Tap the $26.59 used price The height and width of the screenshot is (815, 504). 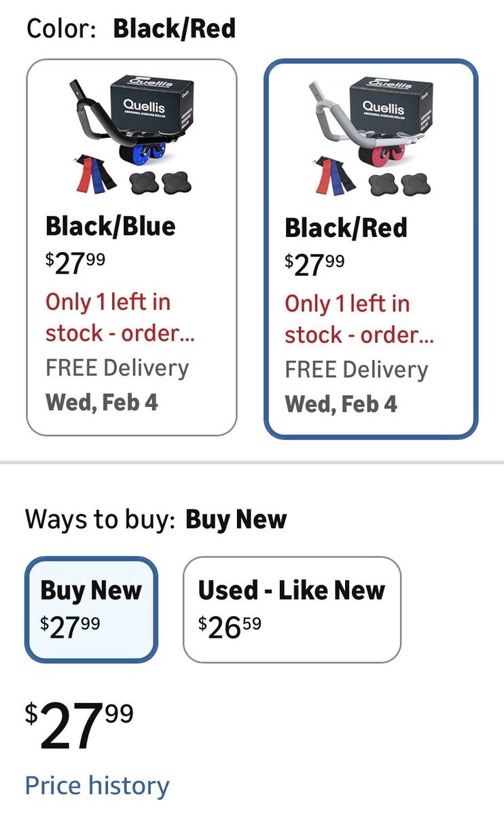(x=230, y=627)
